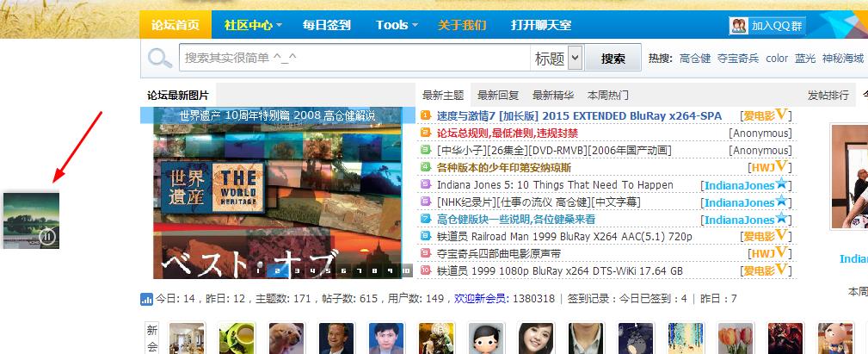Click hot search link 神秘海域
The image size is (868, 354).
(842, 59)
